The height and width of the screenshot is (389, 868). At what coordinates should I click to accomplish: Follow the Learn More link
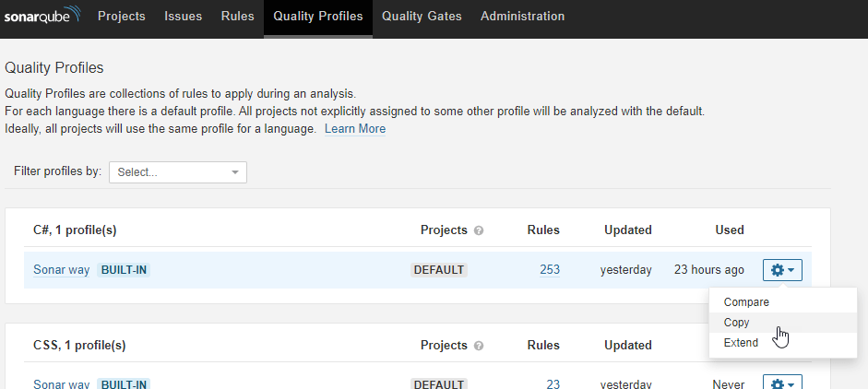pos(355,129)
